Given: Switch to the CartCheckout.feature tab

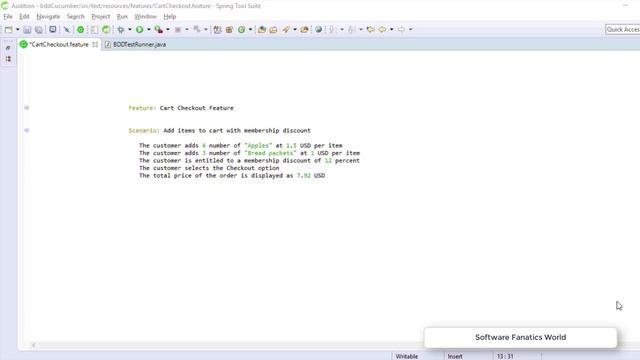Looking at the screenshot, I should click(59, 44).
